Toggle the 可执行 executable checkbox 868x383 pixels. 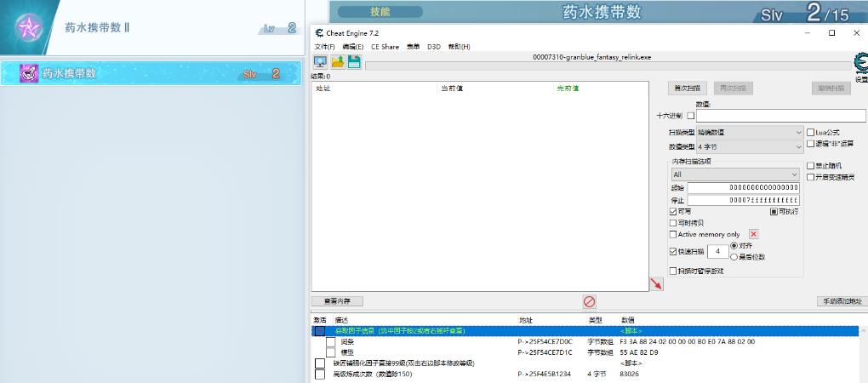[774, 211]
